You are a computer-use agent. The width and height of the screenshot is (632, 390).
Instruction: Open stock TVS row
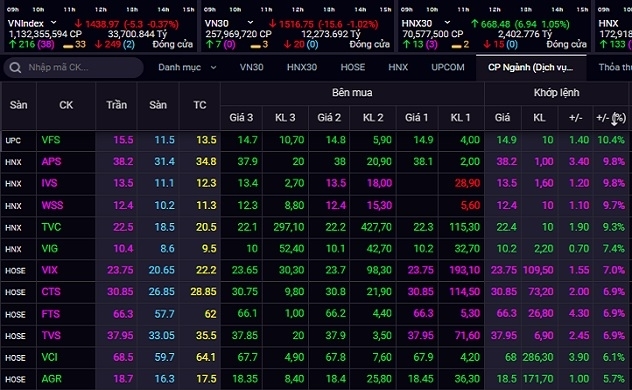pyautogui.click(x=316, y=336)
